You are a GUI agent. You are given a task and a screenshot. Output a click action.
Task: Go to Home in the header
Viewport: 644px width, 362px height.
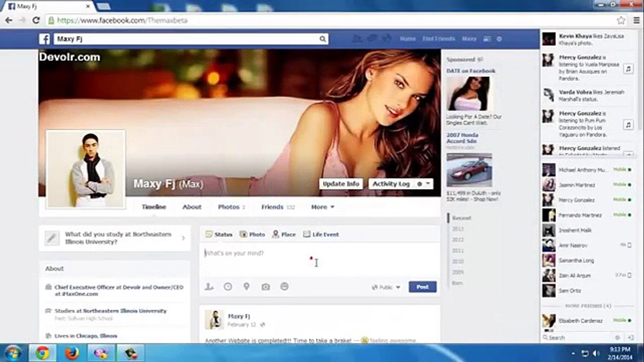pyautogui.click(x=408, y=39)
